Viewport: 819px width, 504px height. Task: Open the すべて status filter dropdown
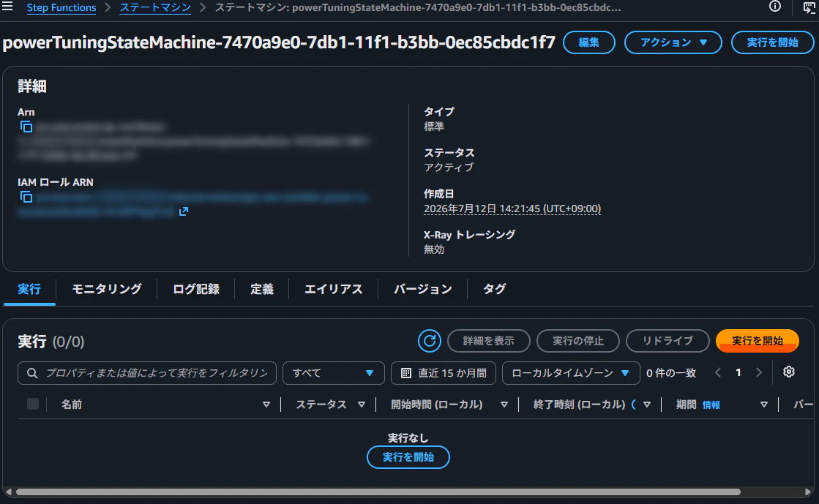(333, 373)
